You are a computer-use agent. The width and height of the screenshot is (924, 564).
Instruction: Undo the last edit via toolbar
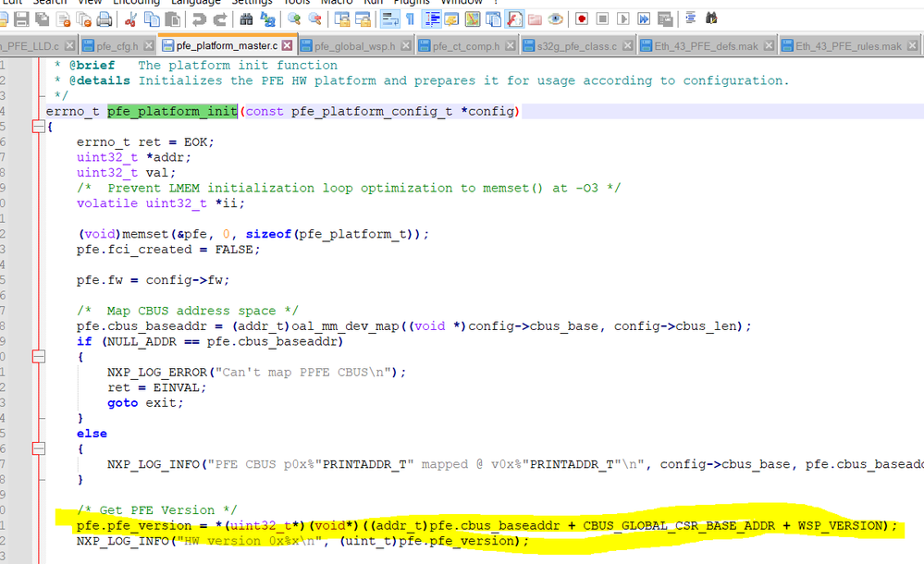coord(199,19)
